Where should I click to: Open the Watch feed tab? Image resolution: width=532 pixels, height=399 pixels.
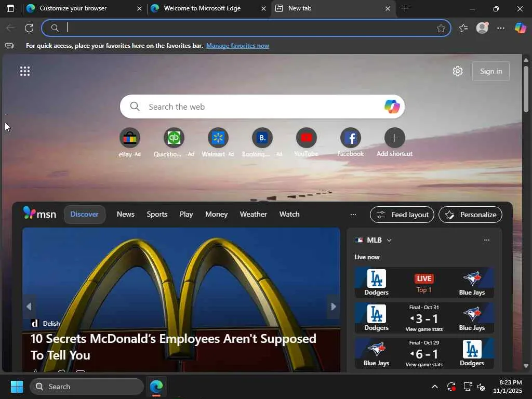pos(289,215)
